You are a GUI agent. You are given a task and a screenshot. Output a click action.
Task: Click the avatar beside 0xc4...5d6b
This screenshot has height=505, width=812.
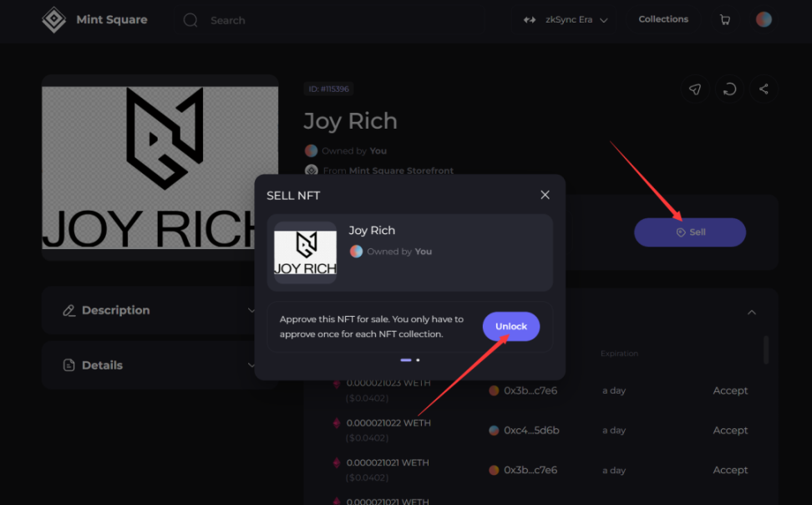[494, 431]
